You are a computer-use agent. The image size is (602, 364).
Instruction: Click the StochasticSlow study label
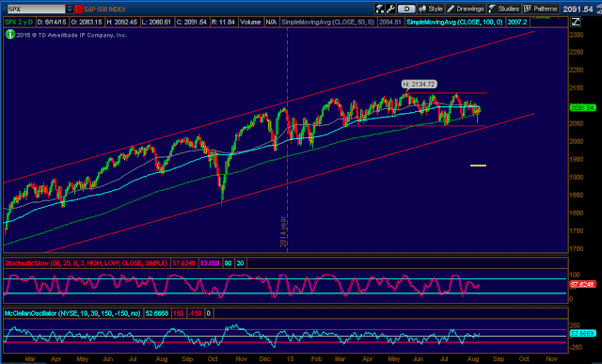pos(86,263)
